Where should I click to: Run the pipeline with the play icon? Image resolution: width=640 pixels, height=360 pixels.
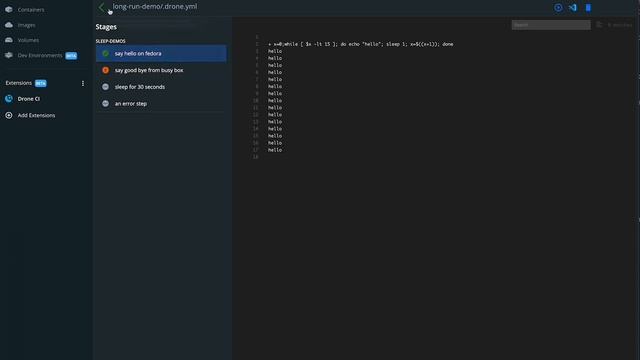click(558, 8)
